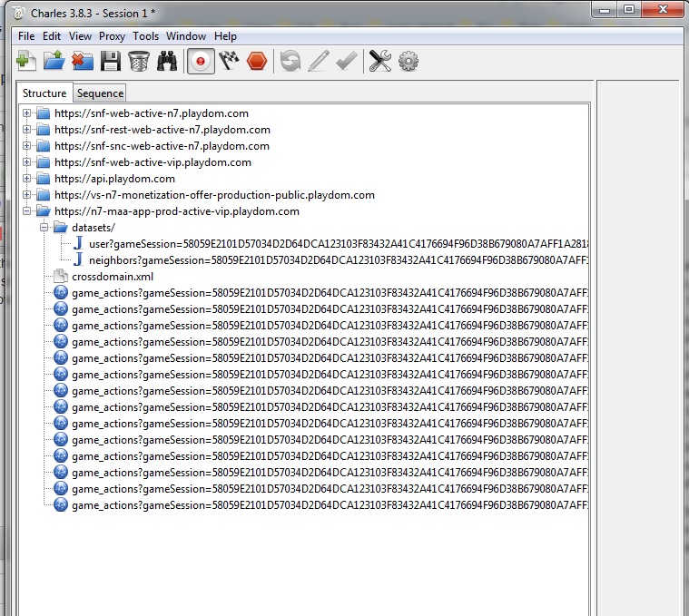Toggle the red Recording button

pos(201,61)
